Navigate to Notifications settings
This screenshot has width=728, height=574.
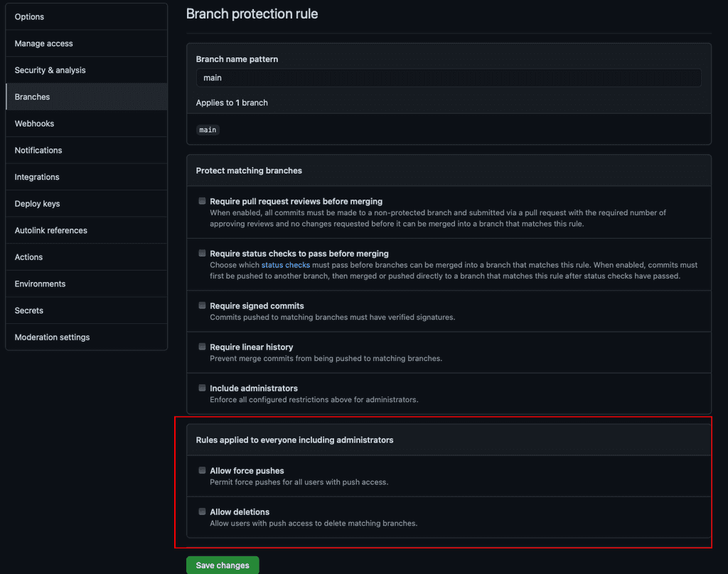[38, 151]
